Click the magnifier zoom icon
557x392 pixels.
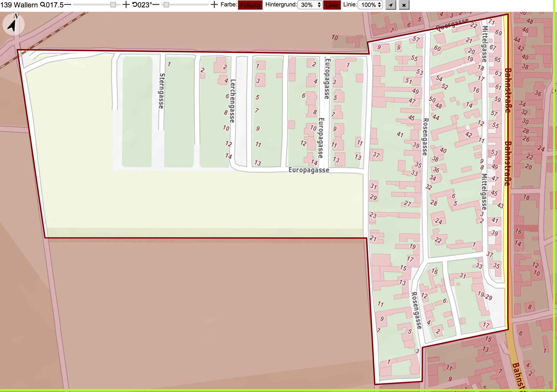point(43,5)
